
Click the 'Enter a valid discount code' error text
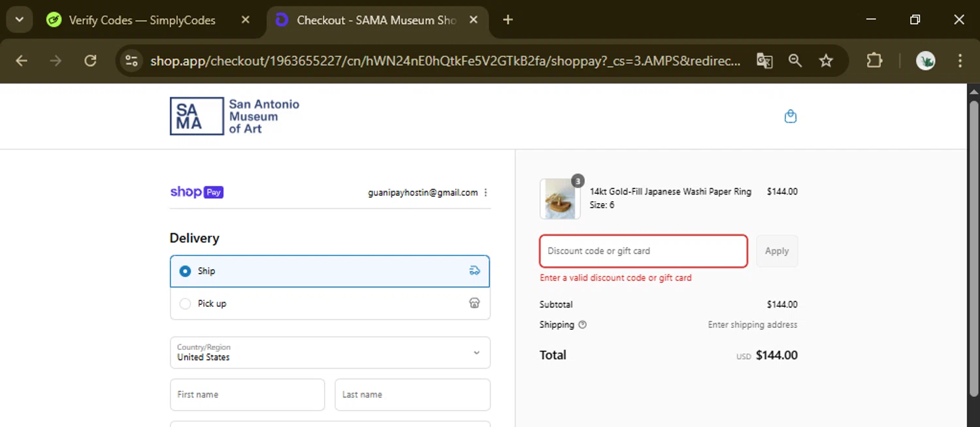coord(615,277)
